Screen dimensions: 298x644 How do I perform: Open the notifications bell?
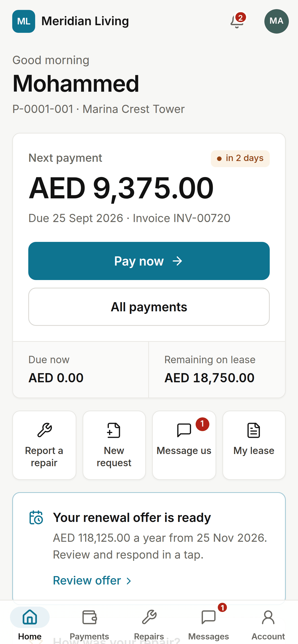point(237,21)
